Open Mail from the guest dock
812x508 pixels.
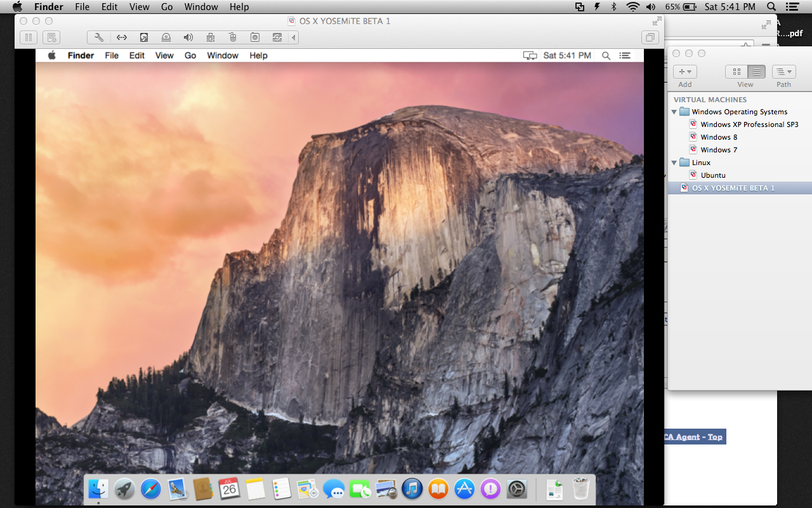coord(176,489)
